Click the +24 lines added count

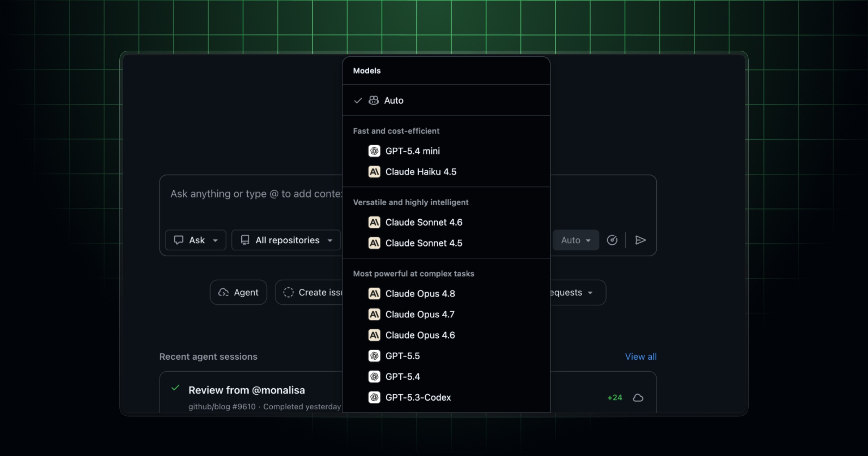coord(615,398)
